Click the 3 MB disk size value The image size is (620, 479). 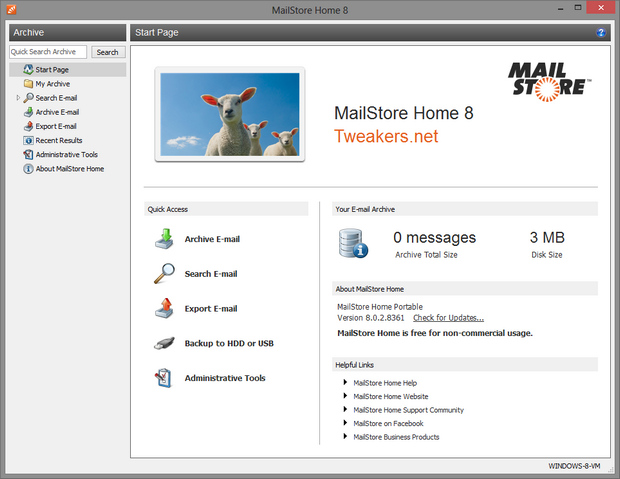tap(547, 237)
